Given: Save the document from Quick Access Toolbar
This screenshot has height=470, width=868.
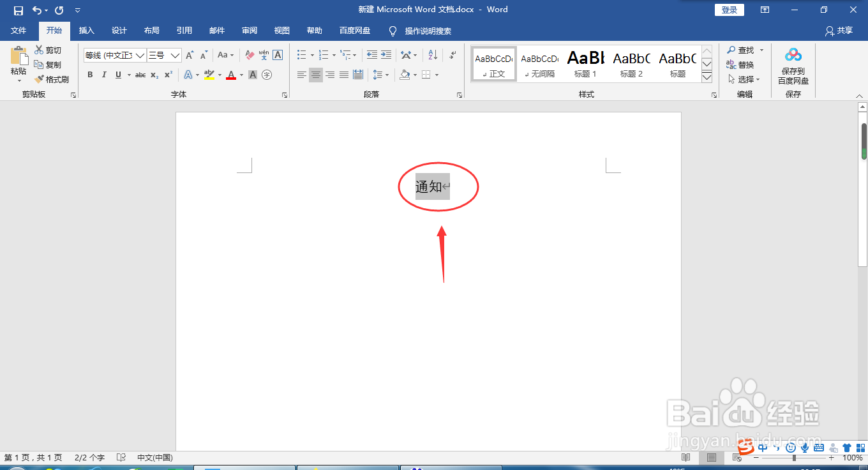Looking at the screenshot, I should (19, 10).
